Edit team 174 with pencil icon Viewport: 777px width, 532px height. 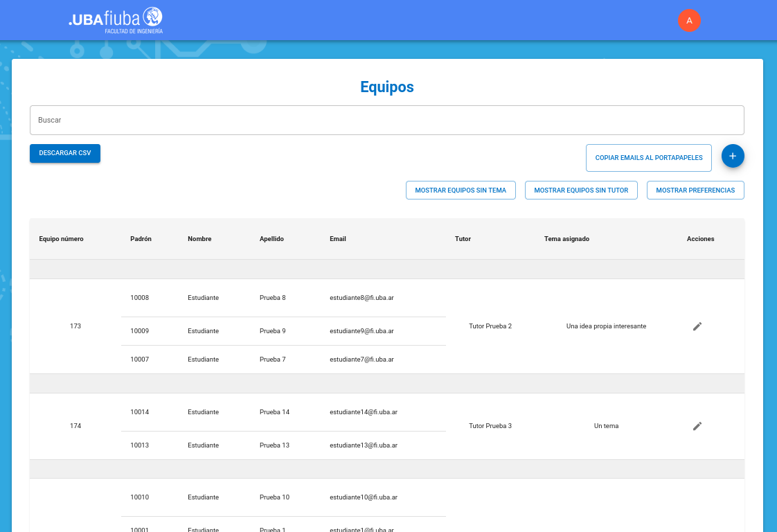697,426
